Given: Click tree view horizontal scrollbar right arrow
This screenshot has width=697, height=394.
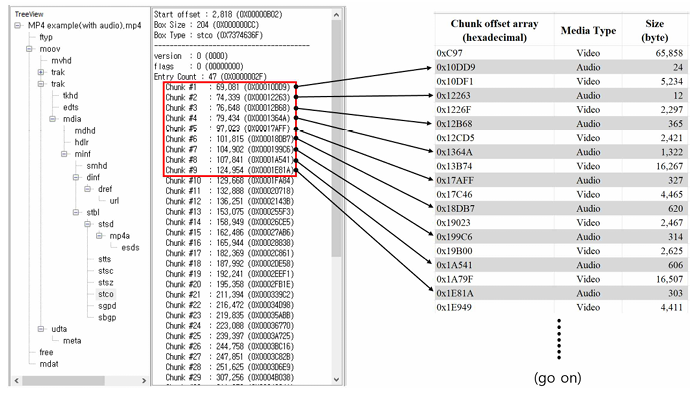Looking at the screenshot, I should (144, 381).
